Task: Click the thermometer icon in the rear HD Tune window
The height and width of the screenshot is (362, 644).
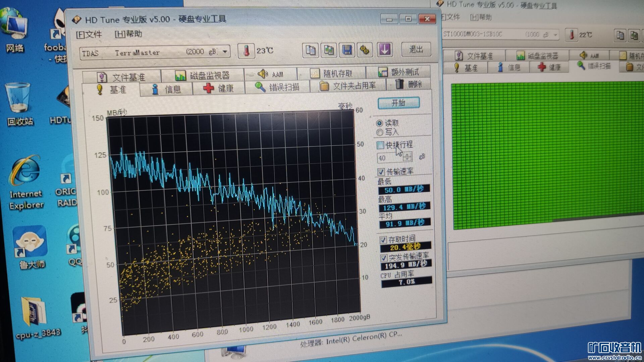Action: pos(572,35)
